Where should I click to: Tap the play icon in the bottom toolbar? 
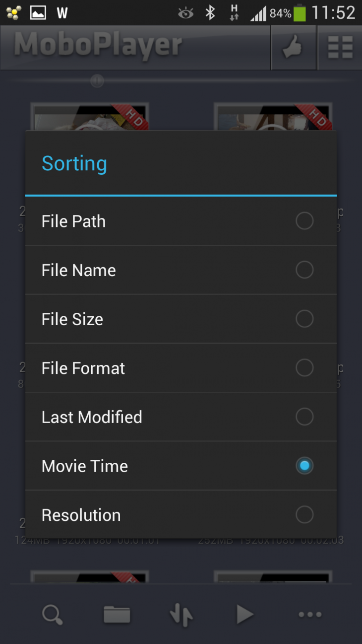pos(245,615)
